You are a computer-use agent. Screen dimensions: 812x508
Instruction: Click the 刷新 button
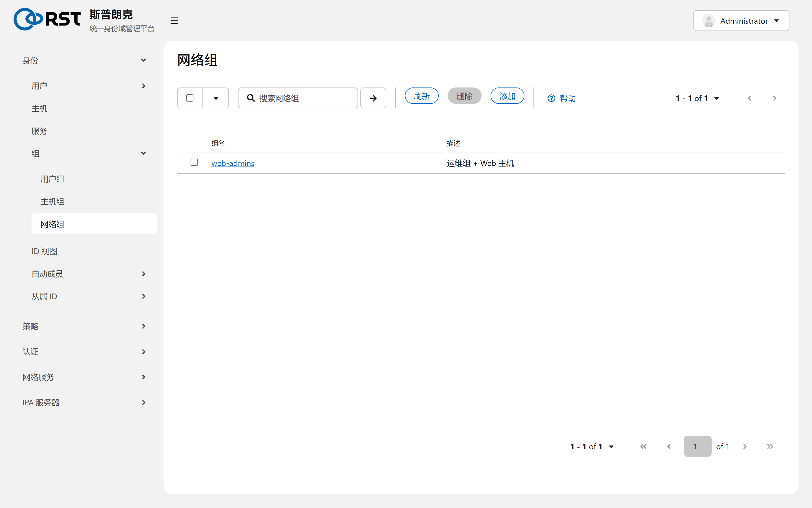422,96
